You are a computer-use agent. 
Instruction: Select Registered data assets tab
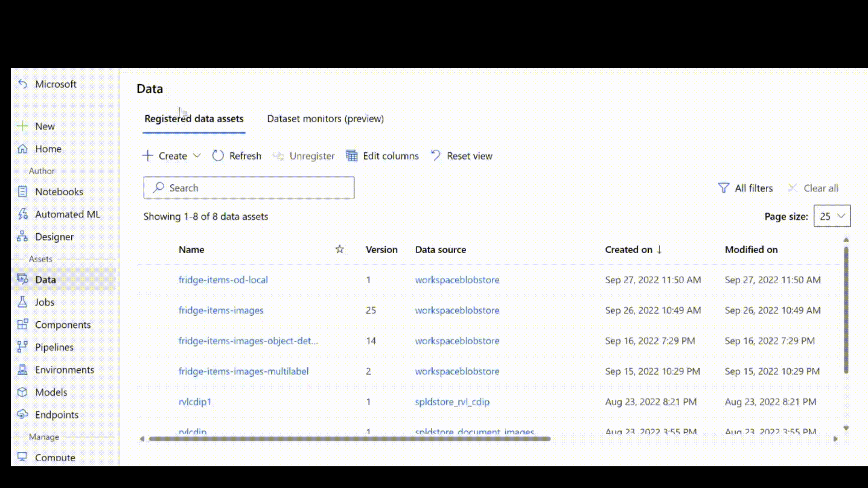pos(194,118)
